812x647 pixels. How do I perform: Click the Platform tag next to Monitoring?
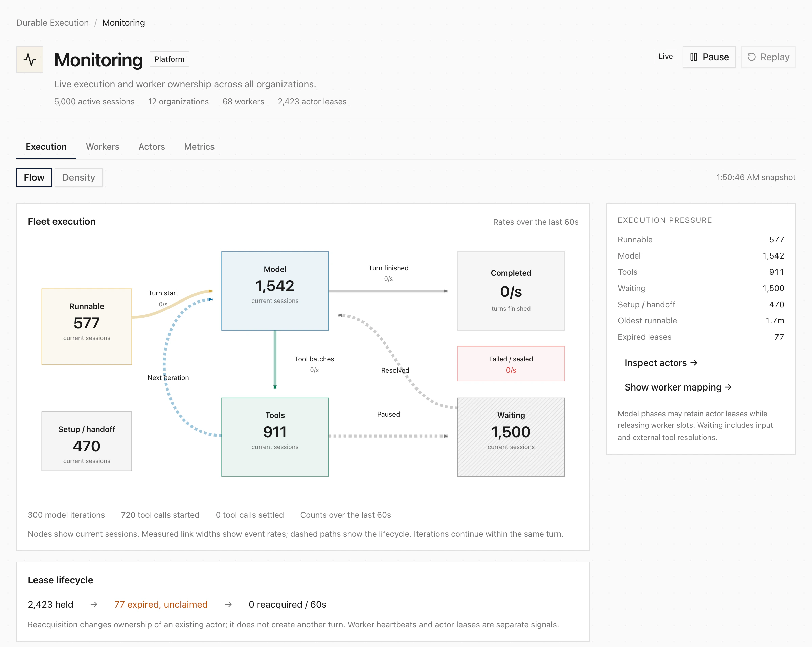[x=169, y=59]
